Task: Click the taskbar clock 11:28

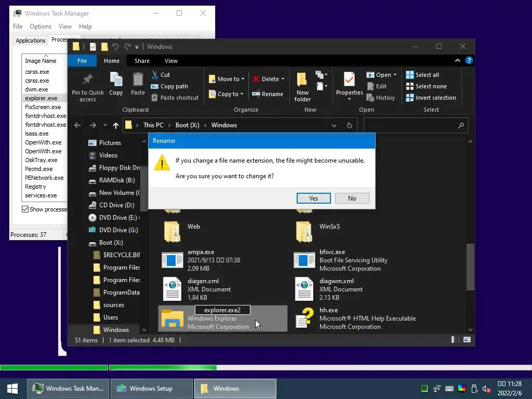Action: pyautogui.click(x=509, y=384)
